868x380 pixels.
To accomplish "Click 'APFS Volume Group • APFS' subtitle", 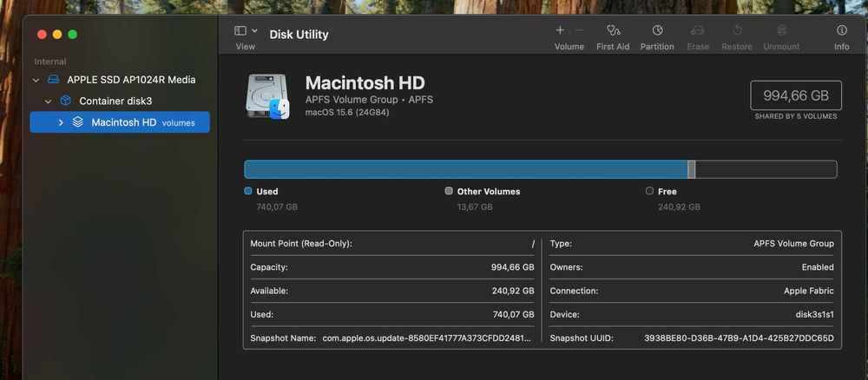I will pyautogui.click(x=369, y=100).
